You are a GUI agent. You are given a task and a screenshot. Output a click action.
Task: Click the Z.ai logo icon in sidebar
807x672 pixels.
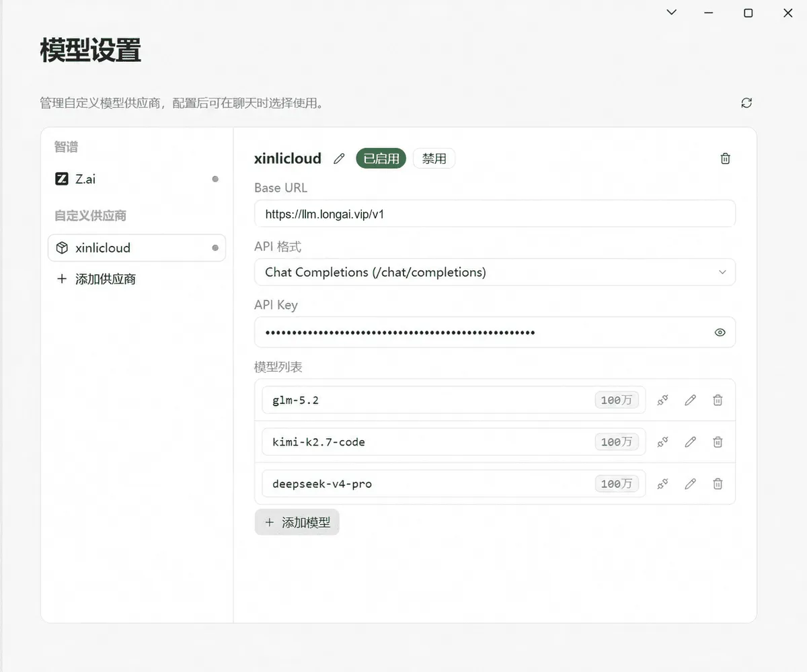tap(62, 179)
